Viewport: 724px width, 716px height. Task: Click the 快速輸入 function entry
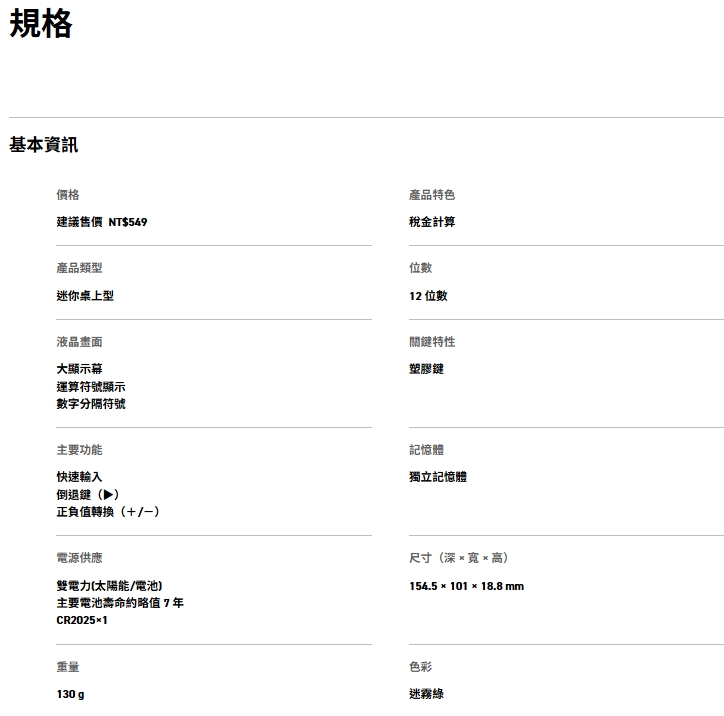[x=79, y=477]
